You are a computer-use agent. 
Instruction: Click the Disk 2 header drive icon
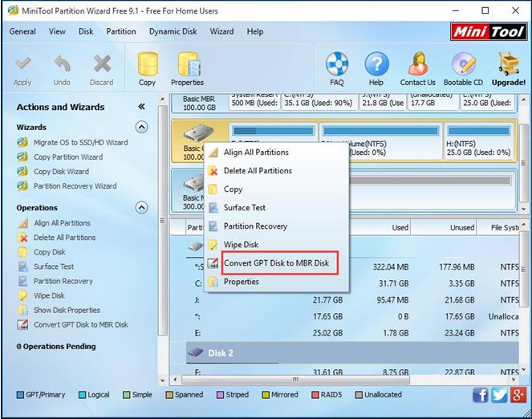click(x=196, y=353)
